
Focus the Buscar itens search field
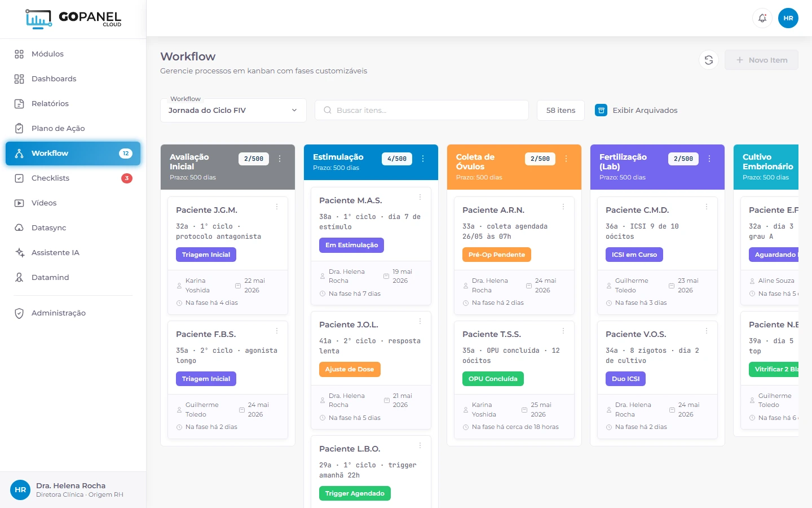coord(422,110)
